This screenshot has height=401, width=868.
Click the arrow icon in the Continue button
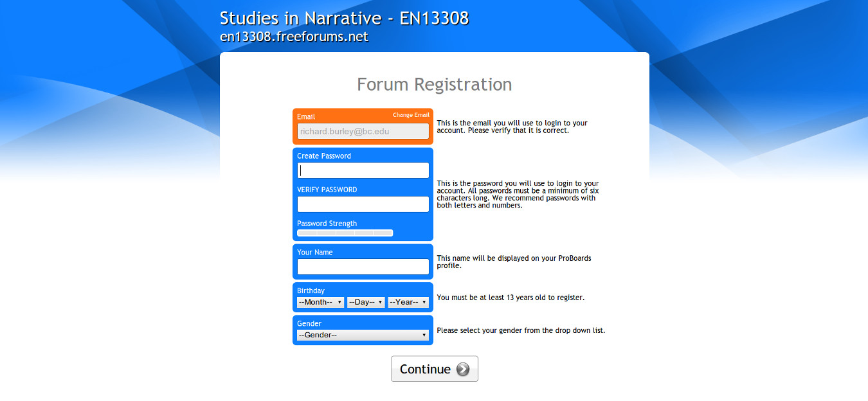[x=463, y=370]
